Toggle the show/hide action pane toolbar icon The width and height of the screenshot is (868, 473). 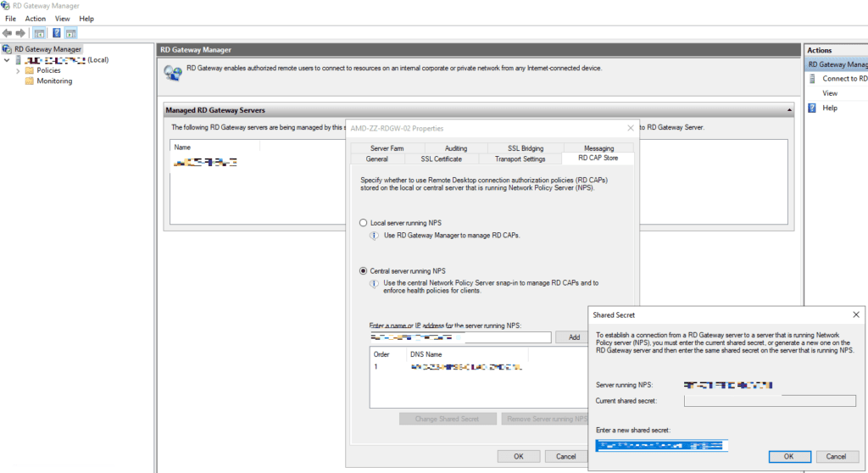[70, 33]
